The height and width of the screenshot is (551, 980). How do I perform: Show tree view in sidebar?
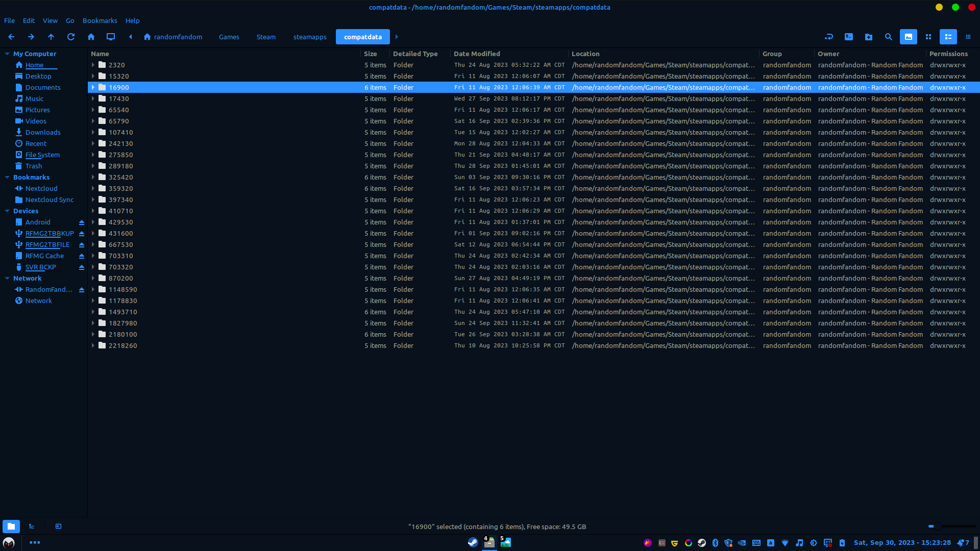32,527
